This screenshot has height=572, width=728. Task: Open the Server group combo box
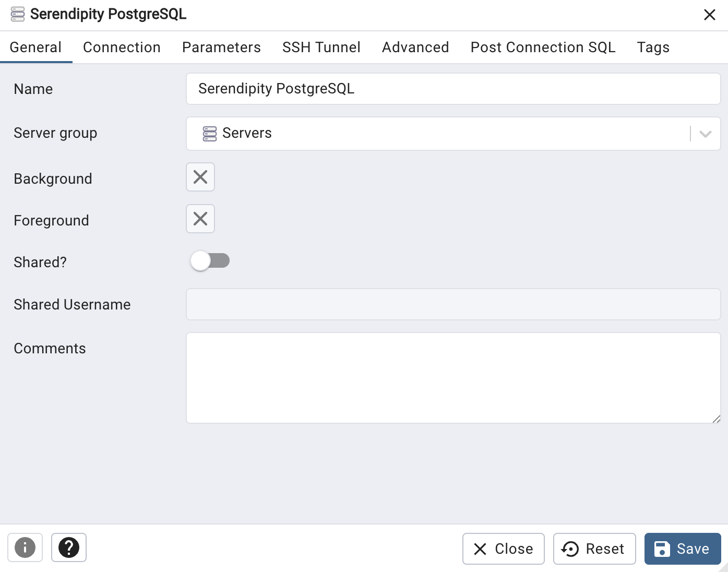pos(453,134)
